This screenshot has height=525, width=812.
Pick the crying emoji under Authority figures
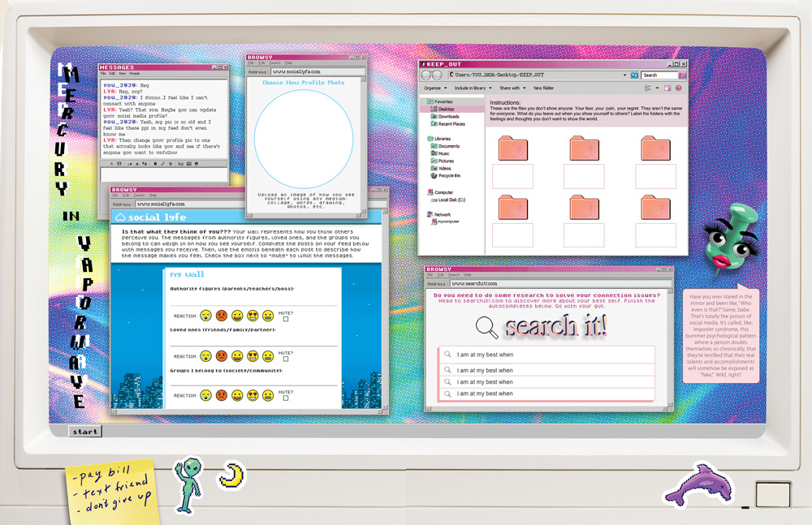pyautogui.click(x=205, y=316)
